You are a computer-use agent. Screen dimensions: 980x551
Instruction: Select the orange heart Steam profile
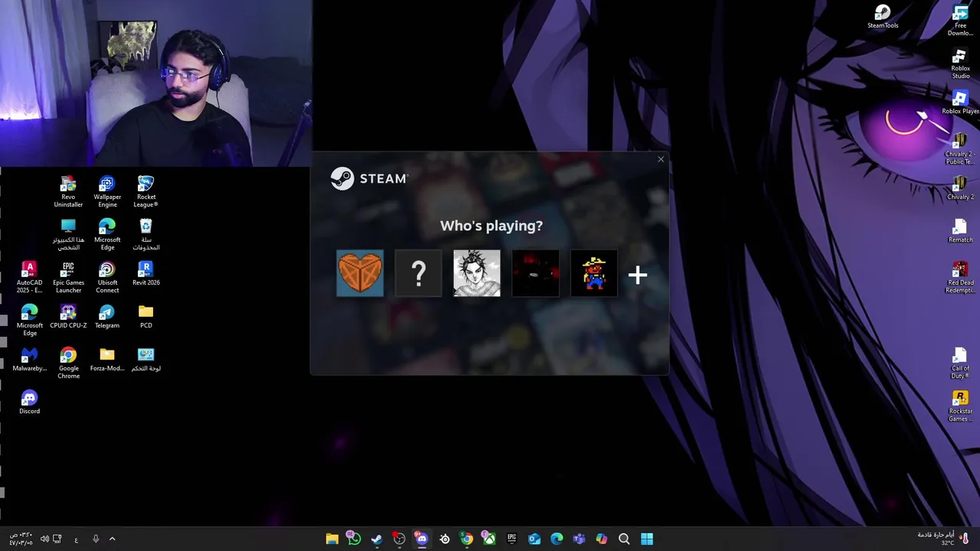[x=360, y=272]
